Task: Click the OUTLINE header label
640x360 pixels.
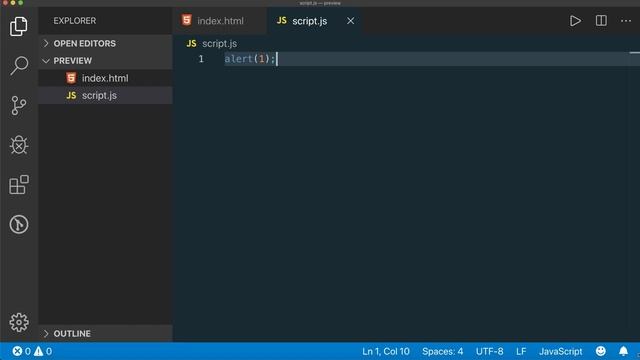Action: (72, 333)
